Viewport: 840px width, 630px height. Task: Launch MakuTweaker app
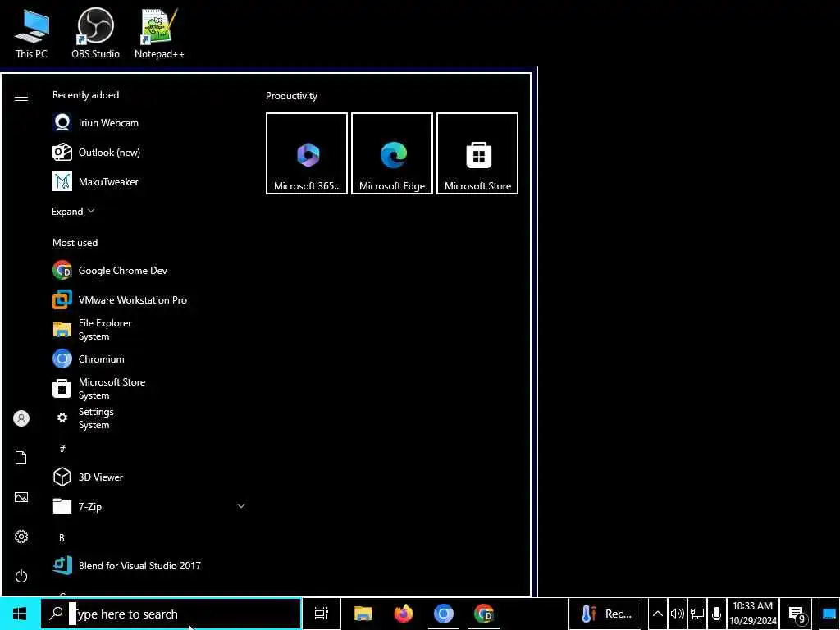pos(149,181)
